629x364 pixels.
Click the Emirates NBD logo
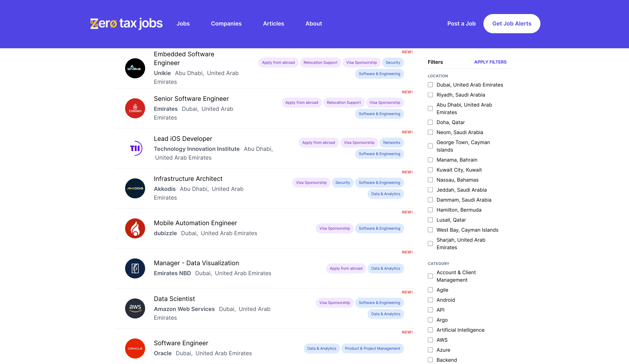[135, 268]
